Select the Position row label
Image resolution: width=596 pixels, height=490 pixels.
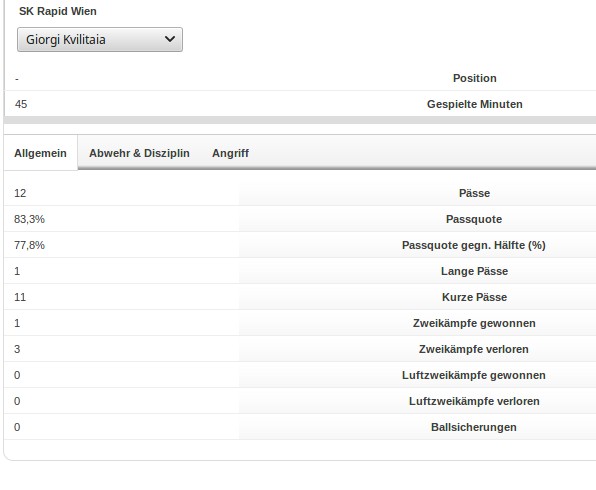(474, 78)
